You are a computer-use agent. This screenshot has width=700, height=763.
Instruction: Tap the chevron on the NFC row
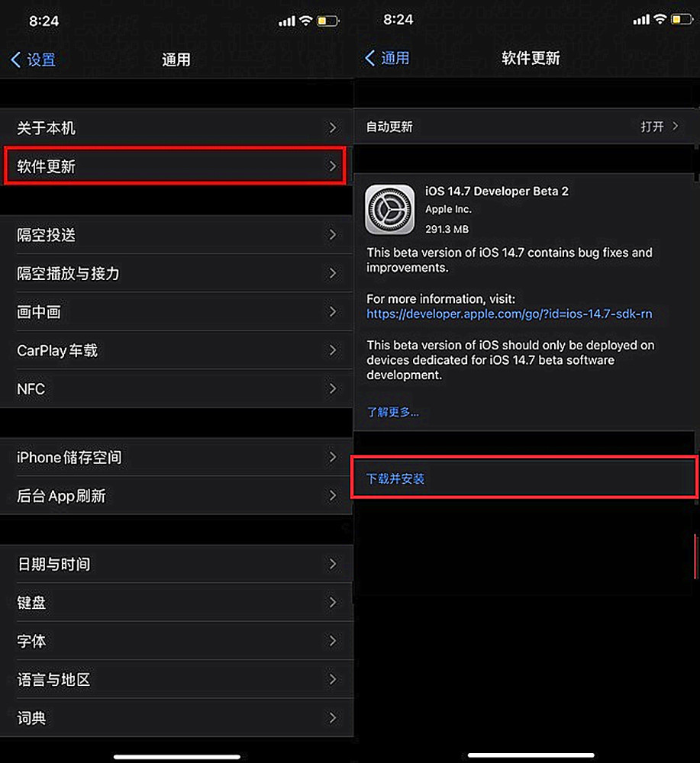pos(333,388)
